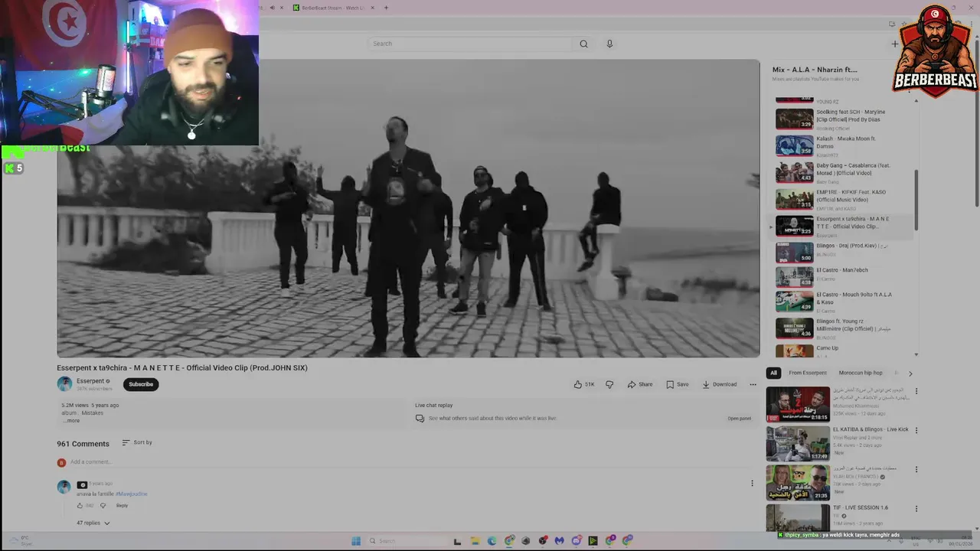Select the Moroccan hip-hop chip
Image resolution: width=980 pixels, height=551 pixels.
(x=862, y=373)
